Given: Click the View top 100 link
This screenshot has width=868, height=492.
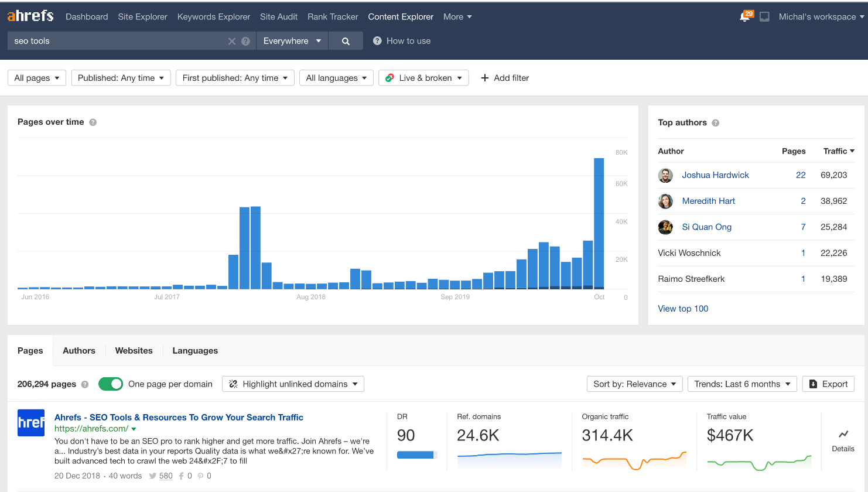Looking at the screenshot, I should point(683,309).
